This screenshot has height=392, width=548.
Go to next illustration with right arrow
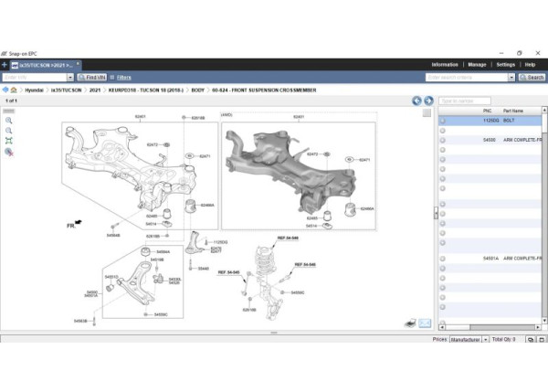(428, 101)
